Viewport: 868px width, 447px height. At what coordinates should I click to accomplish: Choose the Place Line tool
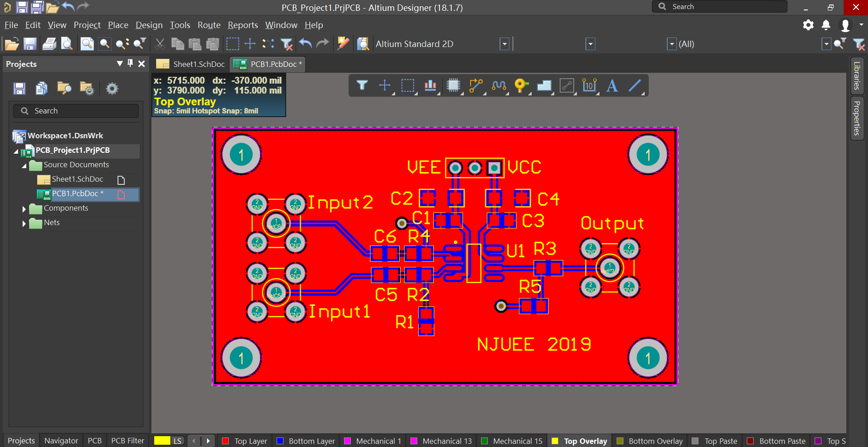click(x=635, y=85)
